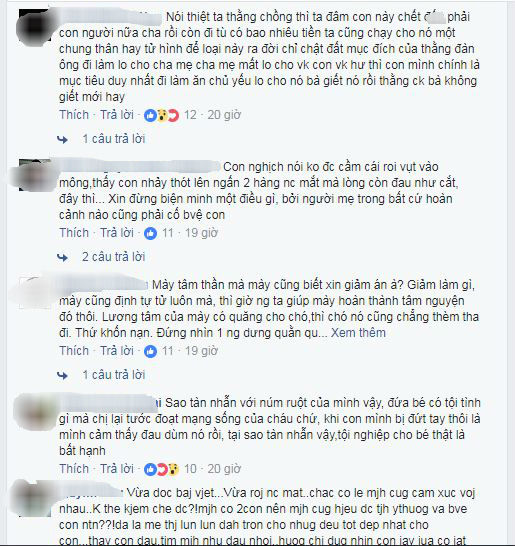Click reply arrow icon next to '2 câu trả lời'
The width and height of the screenshot is (515, 546).
pyautogui.click(x=62, y=258)
